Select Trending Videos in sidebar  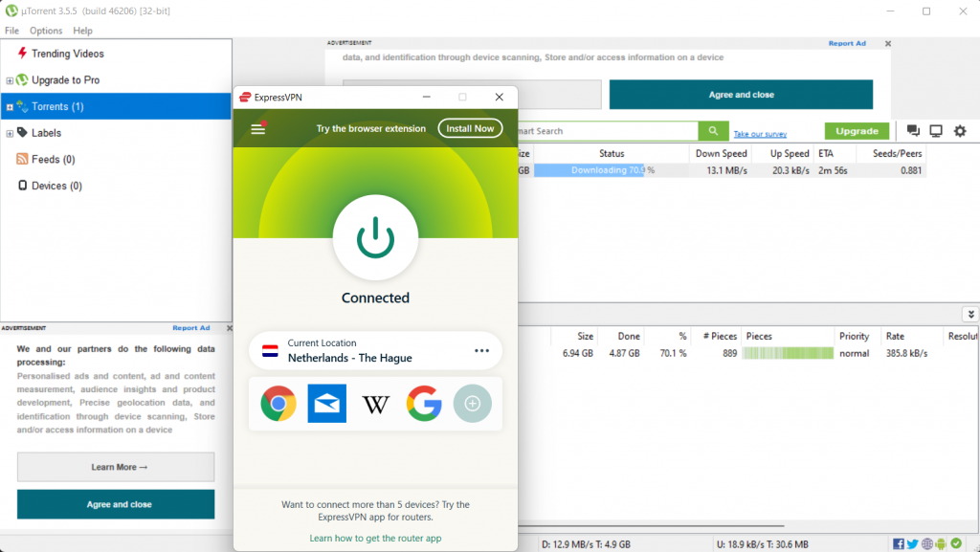[68, 54]
